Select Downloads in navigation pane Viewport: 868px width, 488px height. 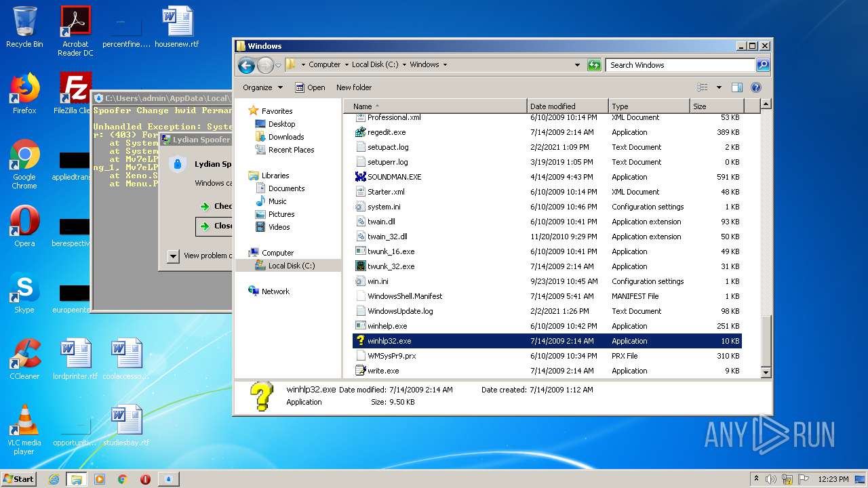(x=286, y=137)
